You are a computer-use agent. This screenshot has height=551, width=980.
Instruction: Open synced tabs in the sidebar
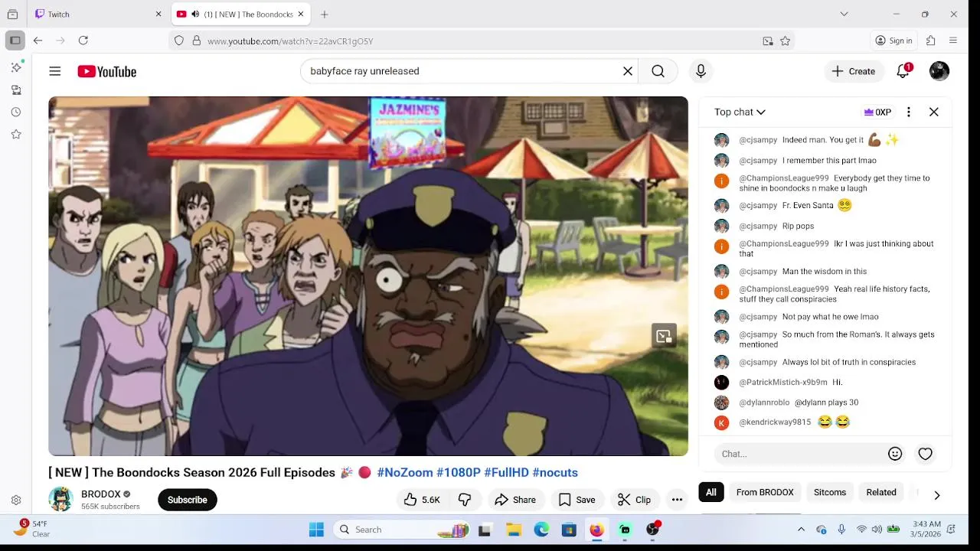tap(16, 90)
